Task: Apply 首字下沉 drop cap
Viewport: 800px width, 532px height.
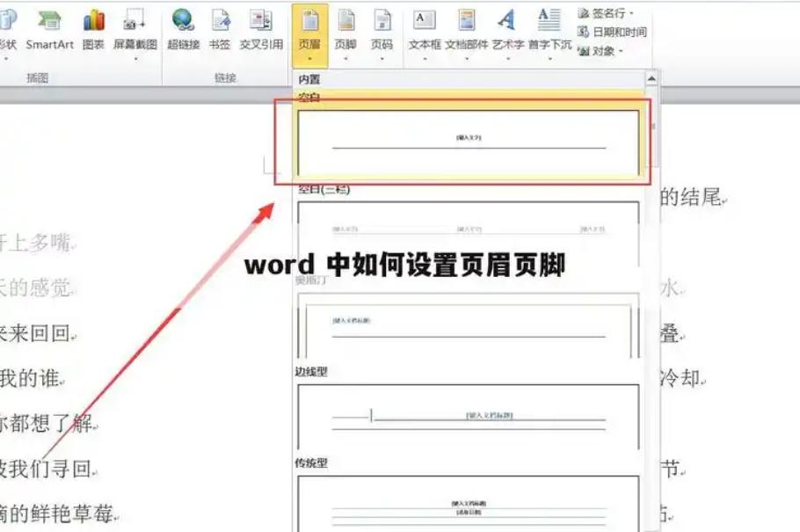Action: pyautogui.click(x=549, y=34)
